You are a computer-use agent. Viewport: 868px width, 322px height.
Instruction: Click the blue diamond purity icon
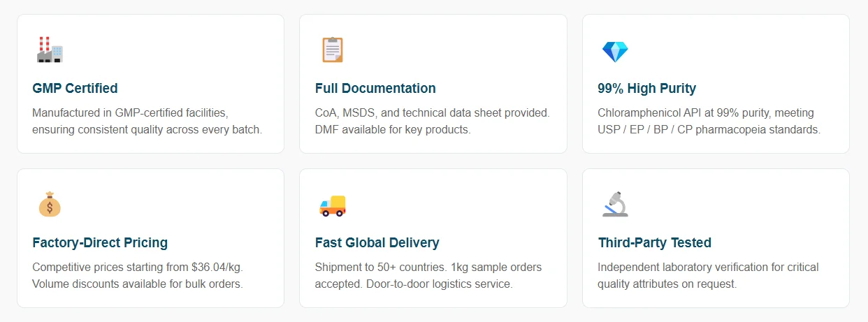615,51
